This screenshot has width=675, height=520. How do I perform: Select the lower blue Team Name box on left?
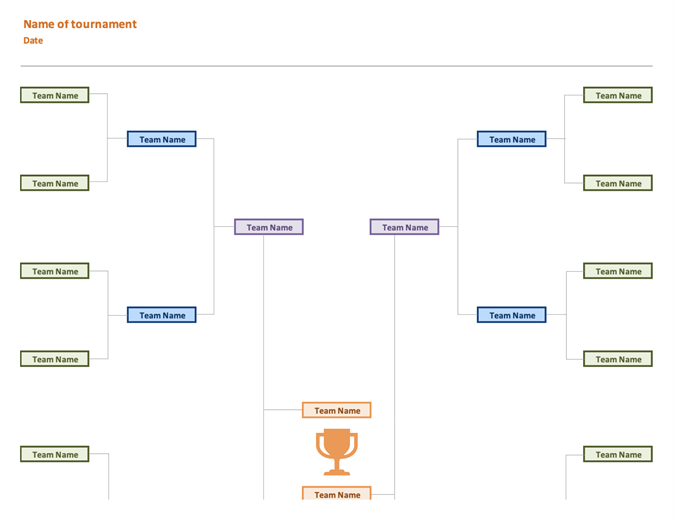(x=162, y=315)
